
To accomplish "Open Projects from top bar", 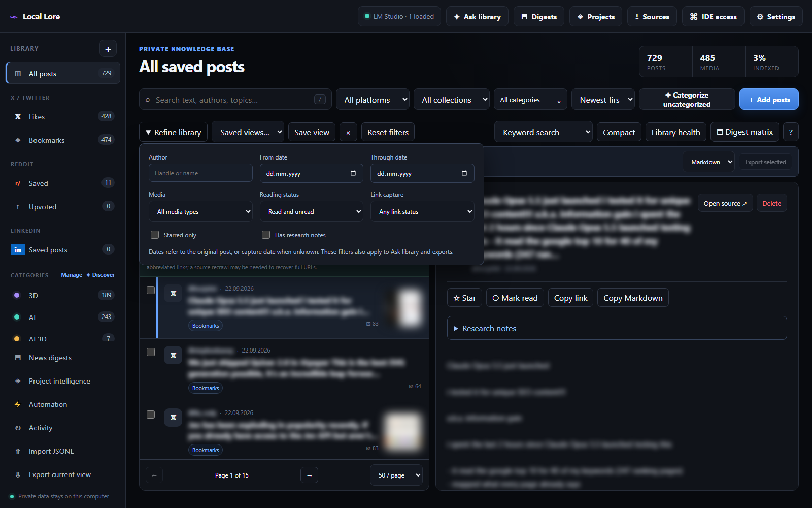I will (x=596, y=16).
